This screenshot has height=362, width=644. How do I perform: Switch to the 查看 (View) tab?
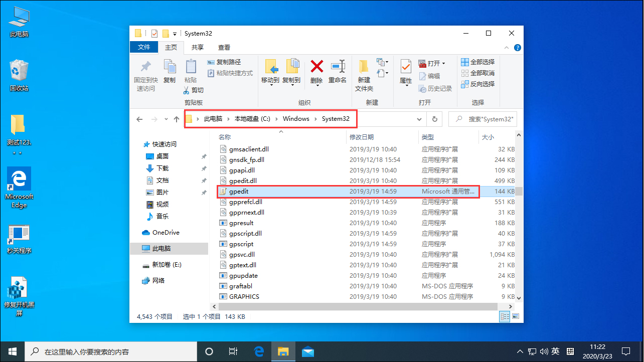click(224, 47)
